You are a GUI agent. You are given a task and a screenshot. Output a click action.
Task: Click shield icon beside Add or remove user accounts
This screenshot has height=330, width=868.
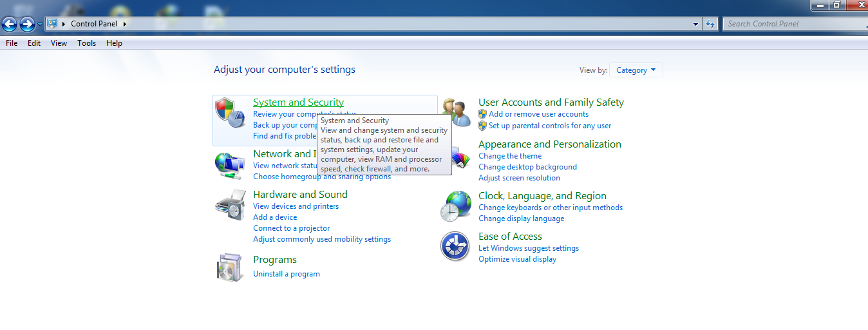coord(482,114)
